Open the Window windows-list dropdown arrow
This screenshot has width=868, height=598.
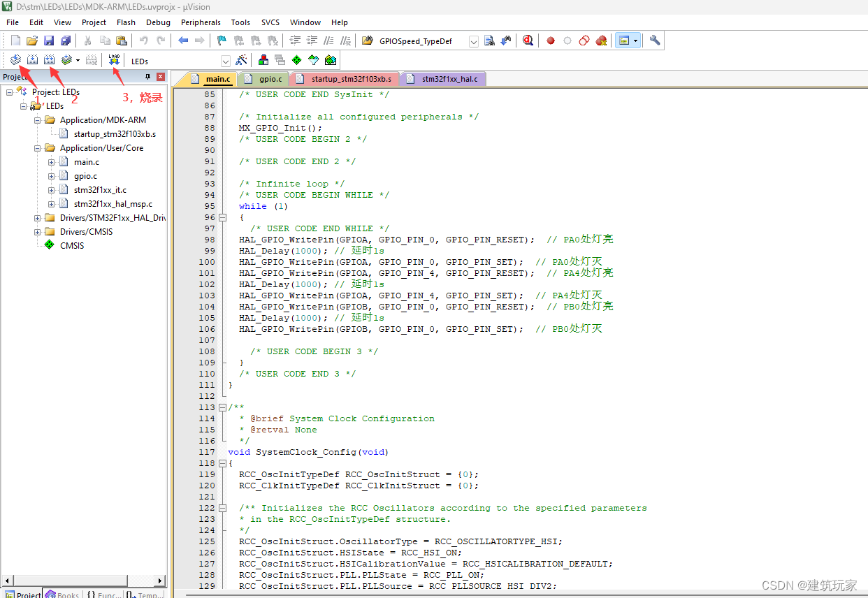click(635, 40)
